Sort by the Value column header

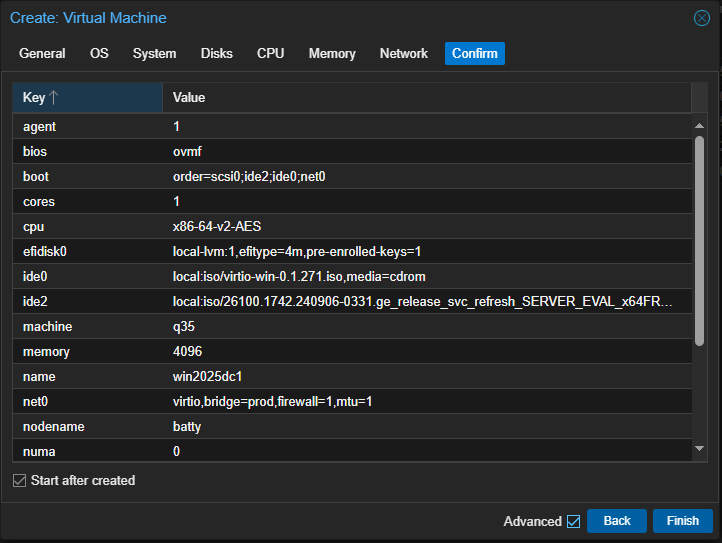click(425, 98)
